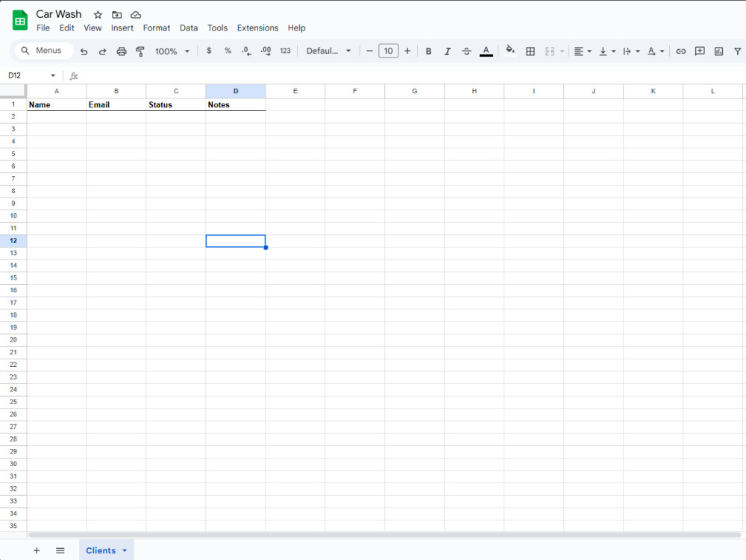Open text rotation dropdown
The image size is (746, 560).
tap(655, 51)
